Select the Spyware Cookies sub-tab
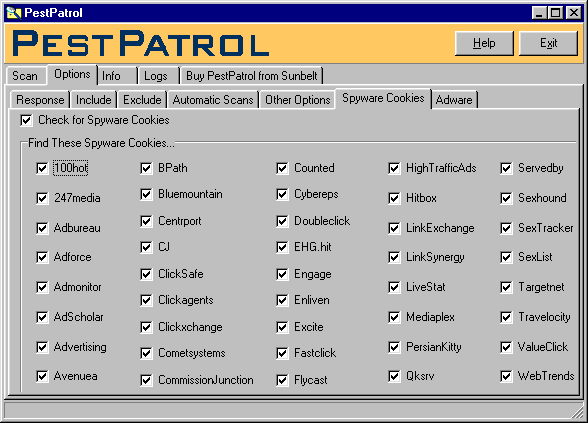Image resolution: width=588 pixels, height=423 pixels. click(383, 98)
